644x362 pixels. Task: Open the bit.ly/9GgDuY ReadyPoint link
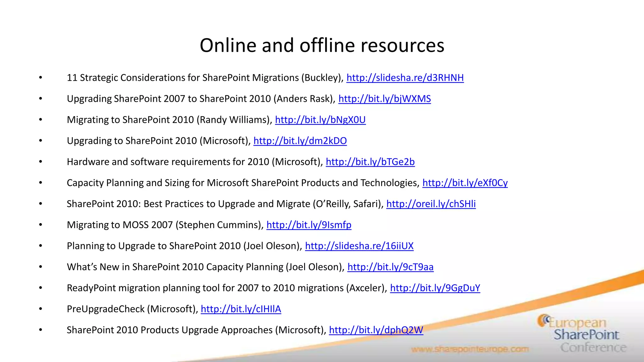click(435, 288)
